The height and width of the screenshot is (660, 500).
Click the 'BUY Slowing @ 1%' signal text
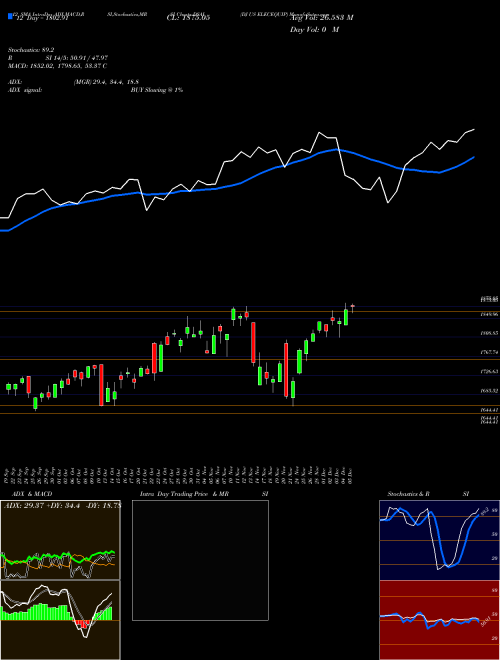pyautogui.click(x=157, y=90)
